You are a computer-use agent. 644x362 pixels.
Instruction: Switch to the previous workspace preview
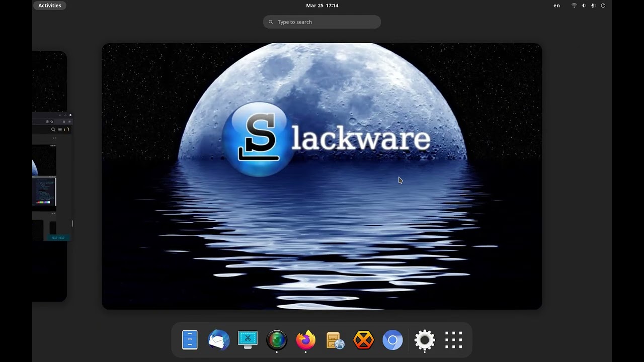(x=49, y=176)
